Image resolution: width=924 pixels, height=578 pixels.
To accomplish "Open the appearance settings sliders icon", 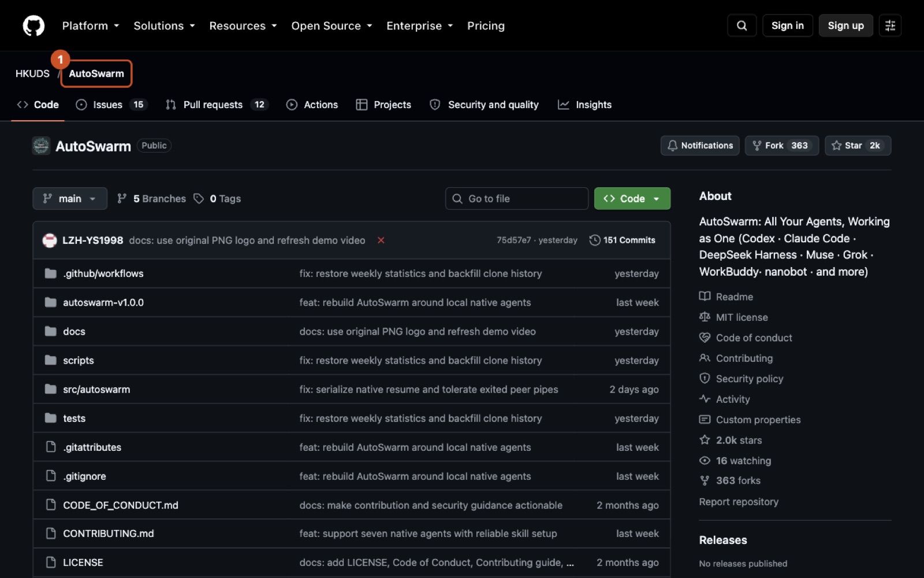I will click(890, 25).
